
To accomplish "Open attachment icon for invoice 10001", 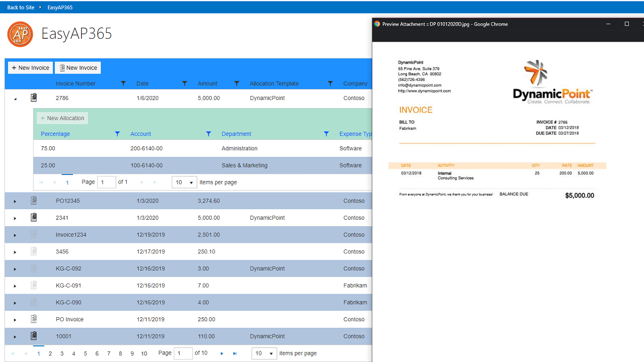I will pos(34,336).
